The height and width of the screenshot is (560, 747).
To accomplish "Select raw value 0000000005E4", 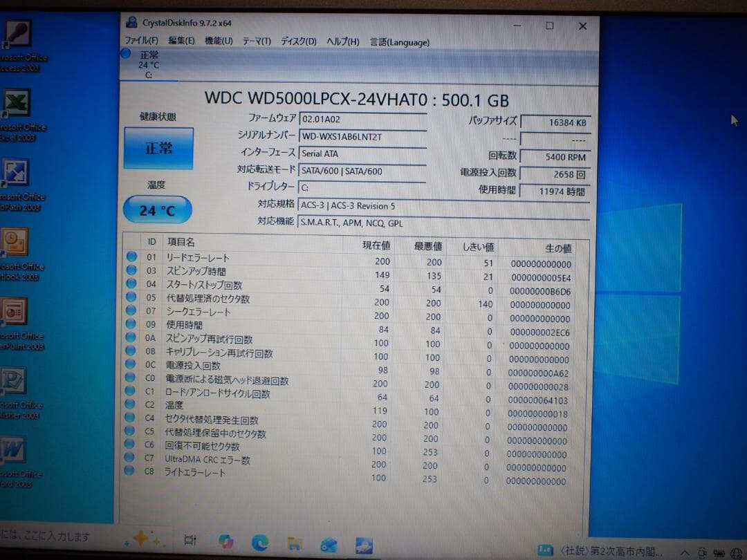I will pos(541,278).
